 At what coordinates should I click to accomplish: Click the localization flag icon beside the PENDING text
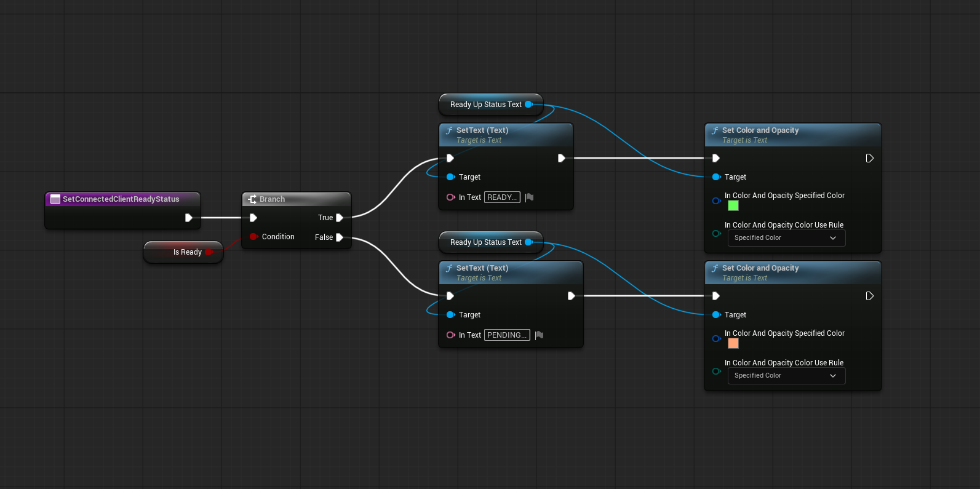tap(540, 335)
